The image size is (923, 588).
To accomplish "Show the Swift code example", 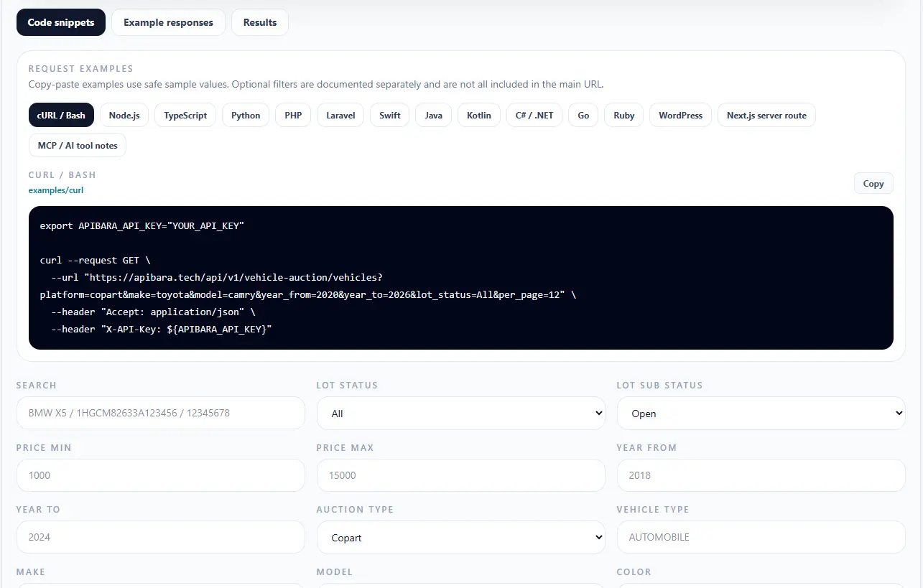I will [390, 115].
